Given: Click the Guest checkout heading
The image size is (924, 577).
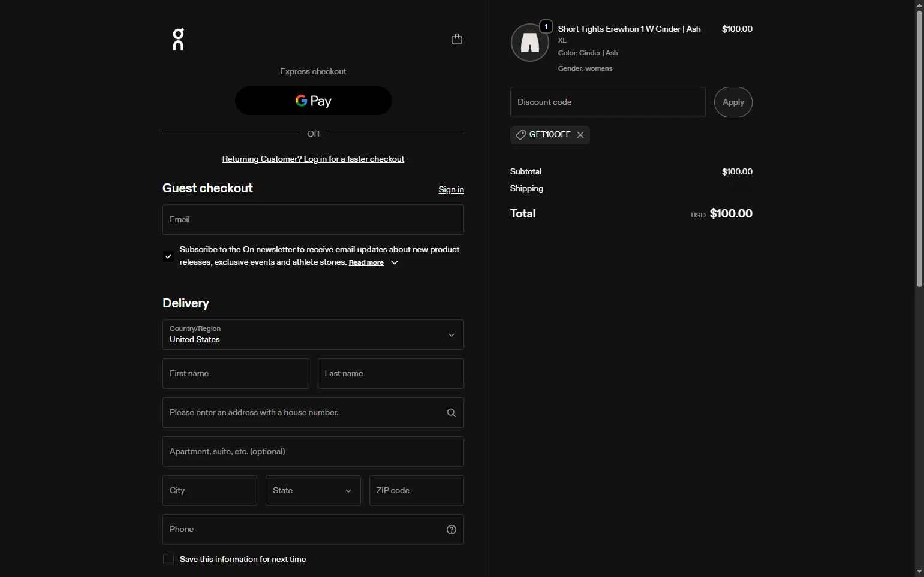Looking at the screenshot, I should 207,188.
